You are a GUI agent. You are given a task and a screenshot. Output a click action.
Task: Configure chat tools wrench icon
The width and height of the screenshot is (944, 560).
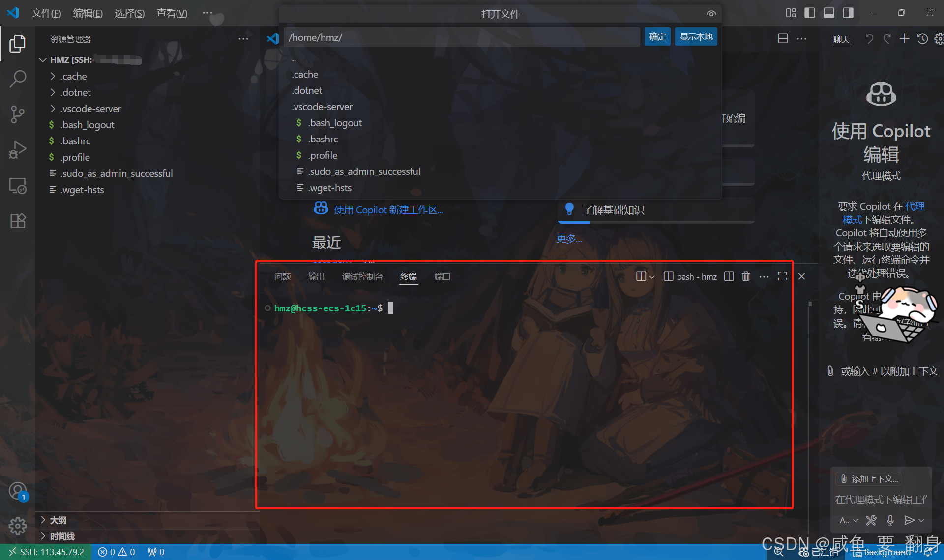[x=871, y=520]
